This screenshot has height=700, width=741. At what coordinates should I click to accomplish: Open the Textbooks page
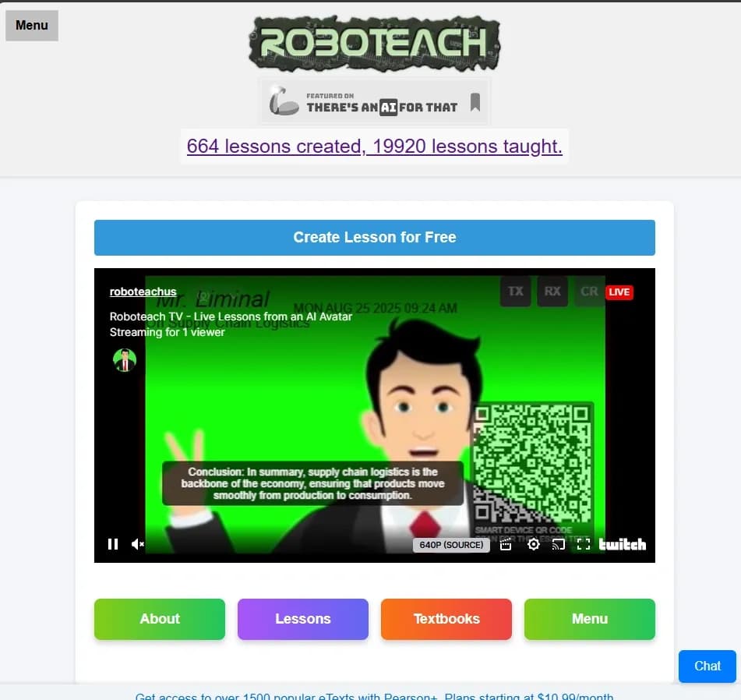446,619
